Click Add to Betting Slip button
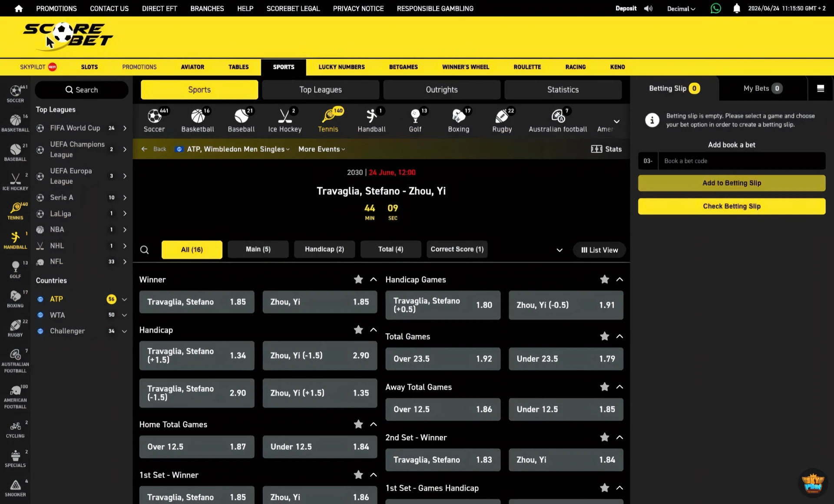The image size is (834, 504). (731, 183)
